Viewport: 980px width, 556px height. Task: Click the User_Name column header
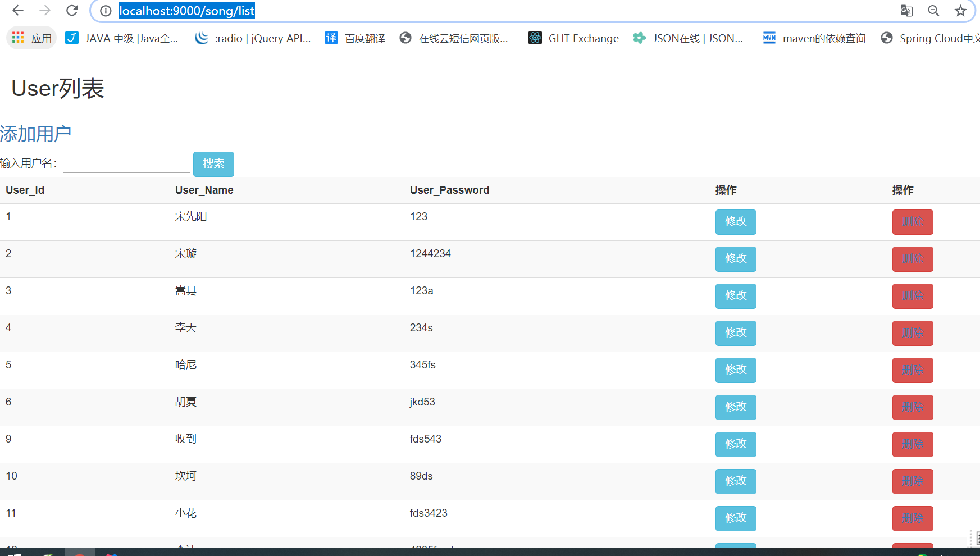coord(204,190)
